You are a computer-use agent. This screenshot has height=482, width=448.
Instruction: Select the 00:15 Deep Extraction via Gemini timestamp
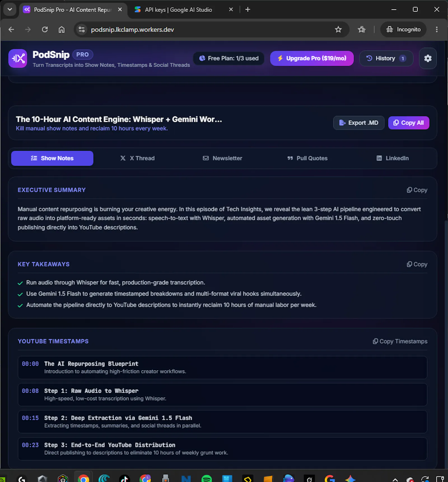point(223,422)
